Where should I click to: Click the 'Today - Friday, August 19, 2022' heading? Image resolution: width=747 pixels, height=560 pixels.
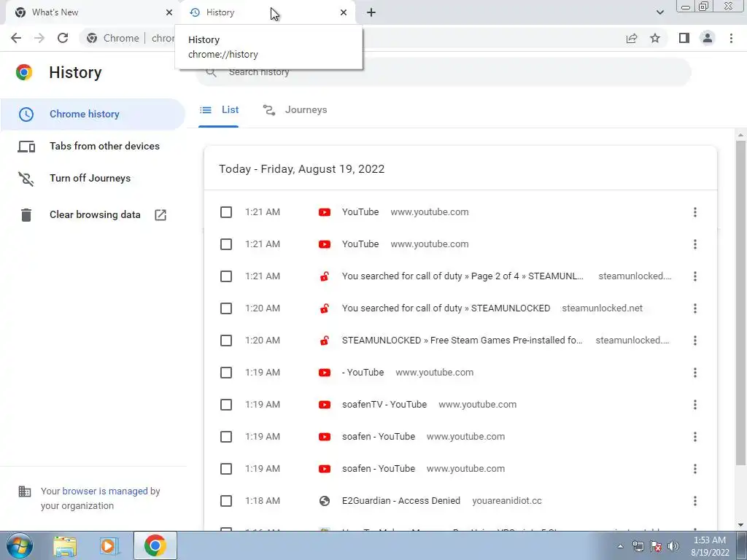(301, 169)
